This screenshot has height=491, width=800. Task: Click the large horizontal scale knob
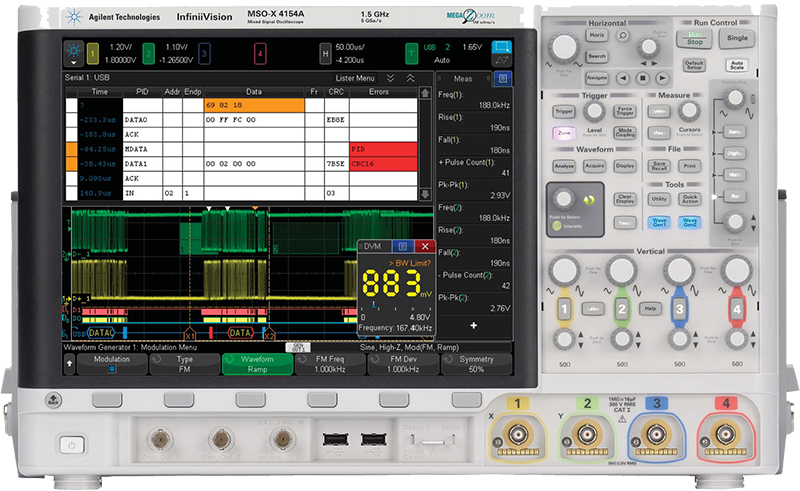pyautogui.click(x=564, y=47)
